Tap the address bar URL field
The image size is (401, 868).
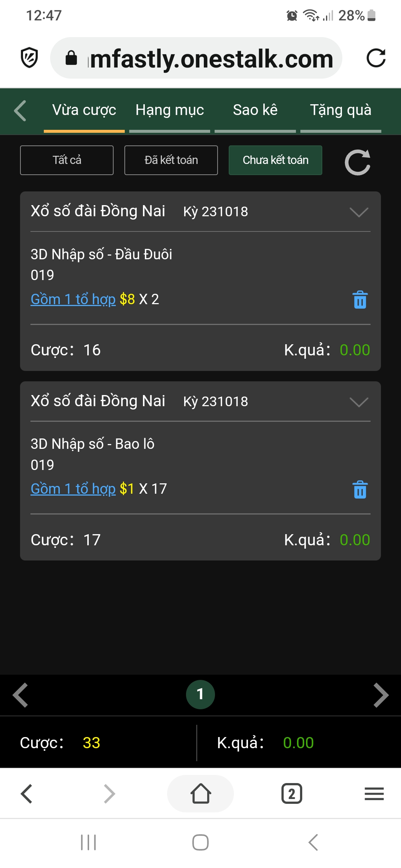(196, 58)
